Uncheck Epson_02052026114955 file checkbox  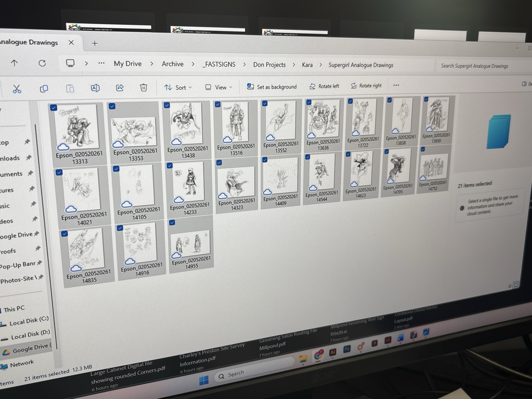coord(172,222)
